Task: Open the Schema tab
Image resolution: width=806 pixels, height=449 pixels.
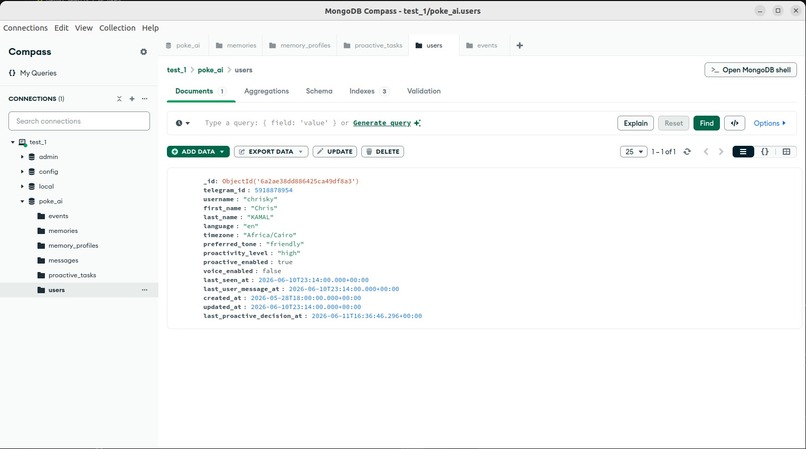Action: 319,91
